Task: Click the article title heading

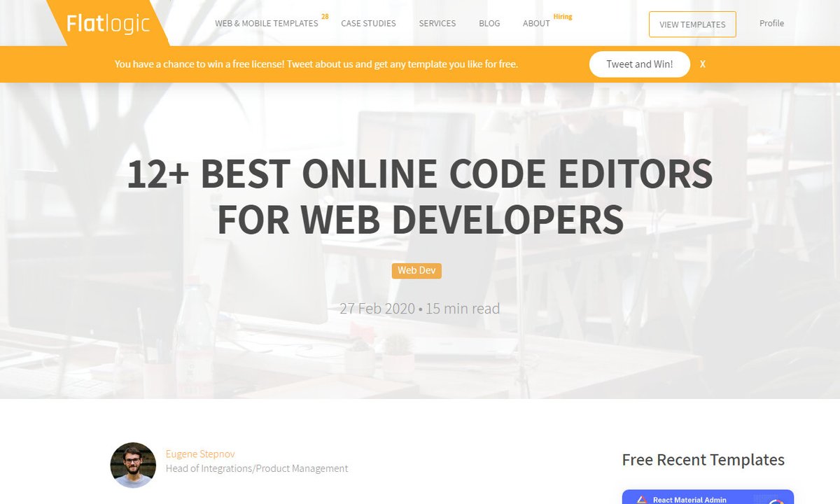Action: [420, 196]
